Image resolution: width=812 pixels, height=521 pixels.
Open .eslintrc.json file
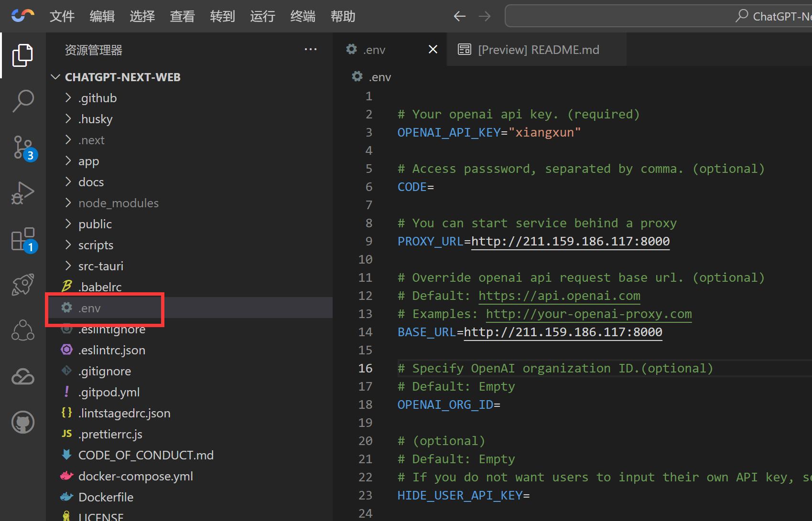point(189,350)
